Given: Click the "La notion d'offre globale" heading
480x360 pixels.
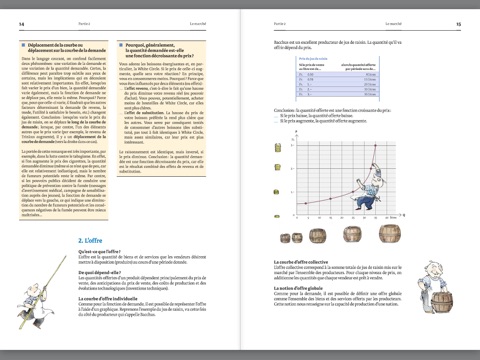Looking at the screenshot, I should point(298,288).
